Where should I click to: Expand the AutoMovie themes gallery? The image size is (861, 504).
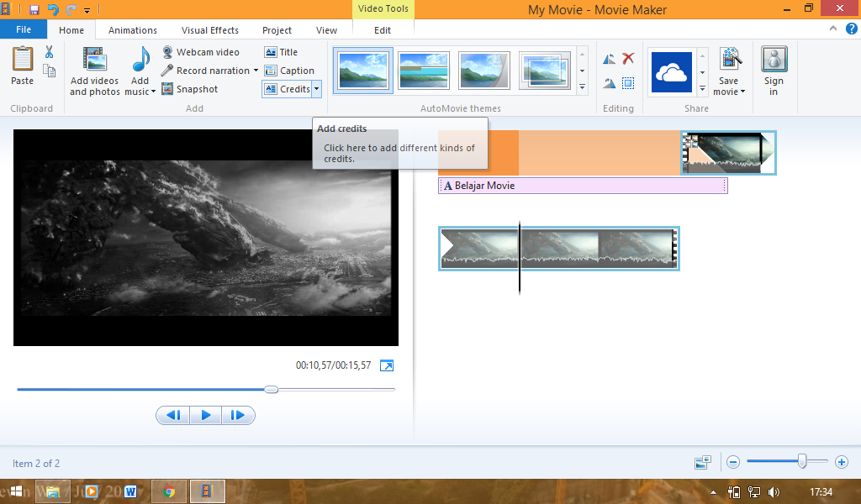click(x=582, y=87)
